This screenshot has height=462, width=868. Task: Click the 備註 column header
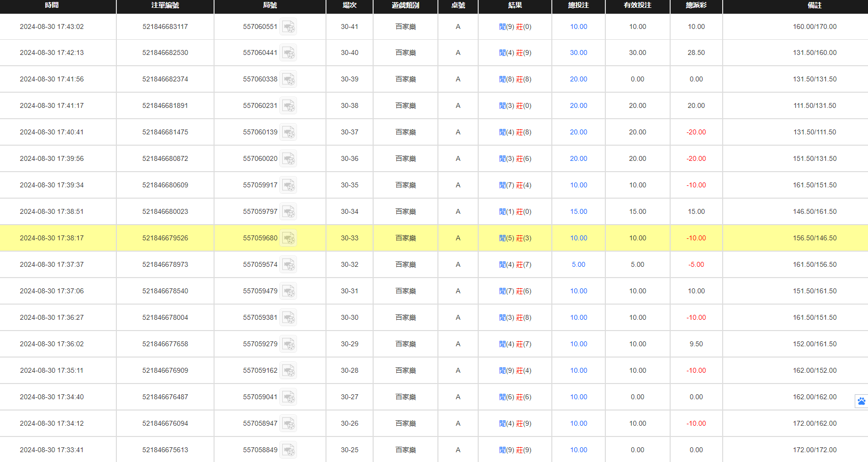pos(814,5)
